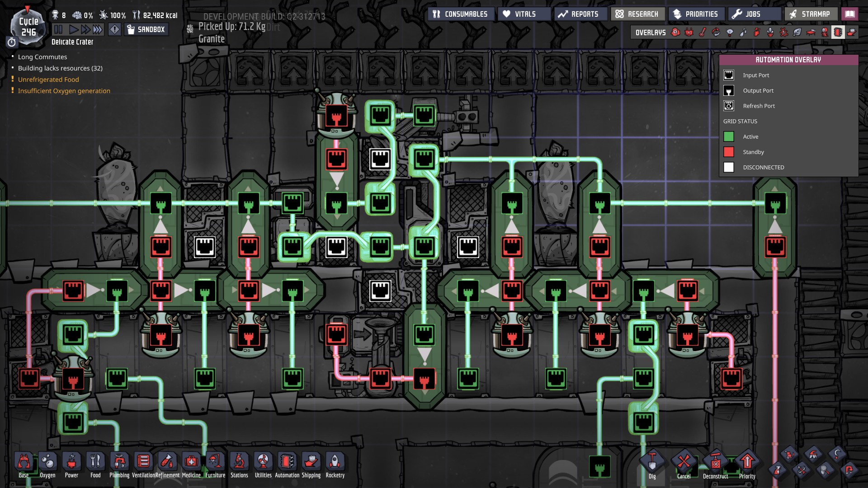Screen dimensions: 868x488
Task: Open Building lacks resources (32) notification
Action: tap(60, 68)
